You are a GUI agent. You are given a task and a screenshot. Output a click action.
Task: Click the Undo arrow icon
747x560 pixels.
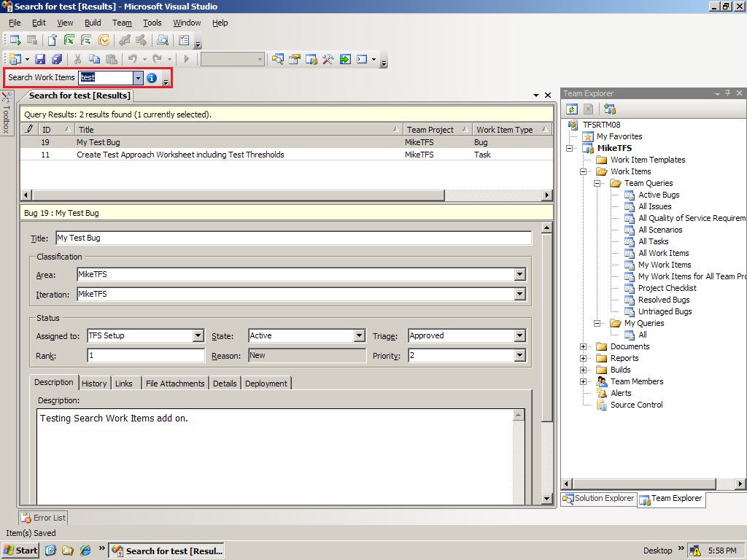coord(133,59)
